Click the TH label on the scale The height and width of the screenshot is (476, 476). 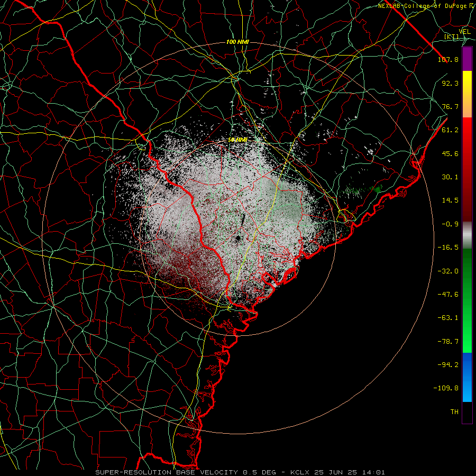tap(454, 412)
